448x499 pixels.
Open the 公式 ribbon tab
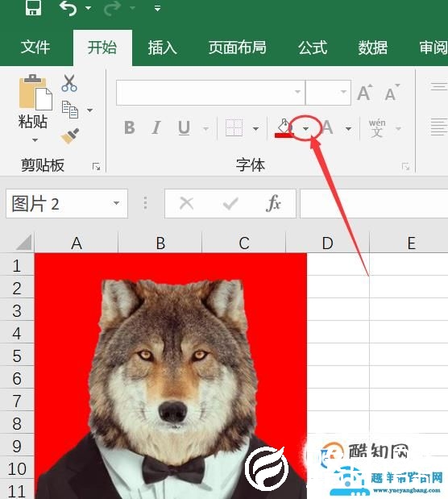[313, 48]
